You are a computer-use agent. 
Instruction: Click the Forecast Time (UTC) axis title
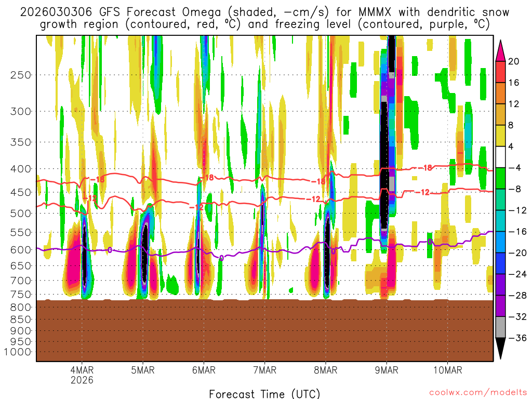pyautogui.click(x=264, y=393)
